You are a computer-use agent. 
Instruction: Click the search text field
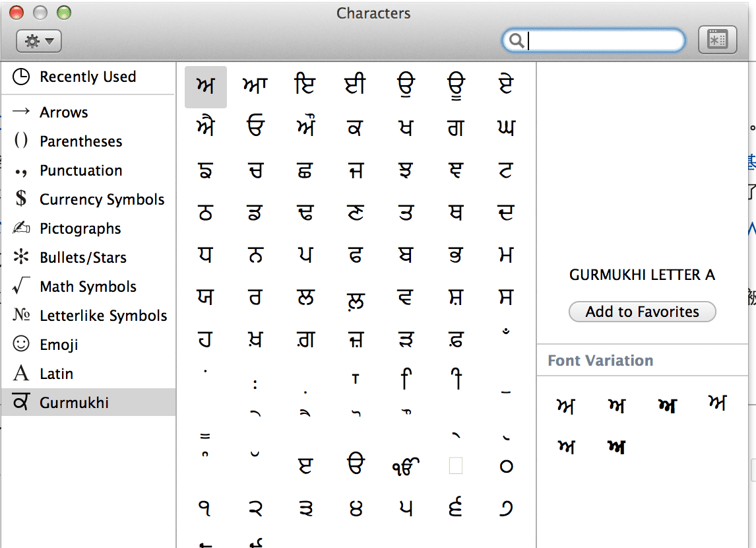pyautogui.click(x=604, y=41)
